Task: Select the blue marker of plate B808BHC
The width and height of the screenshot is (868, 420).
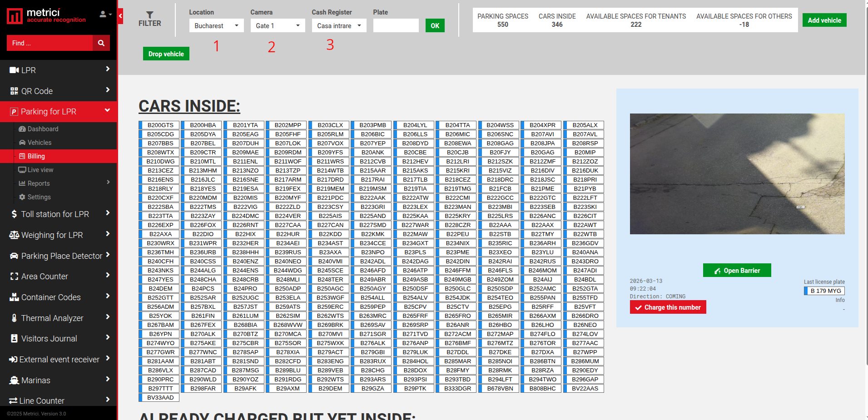Action: click(x=523, y=388)
